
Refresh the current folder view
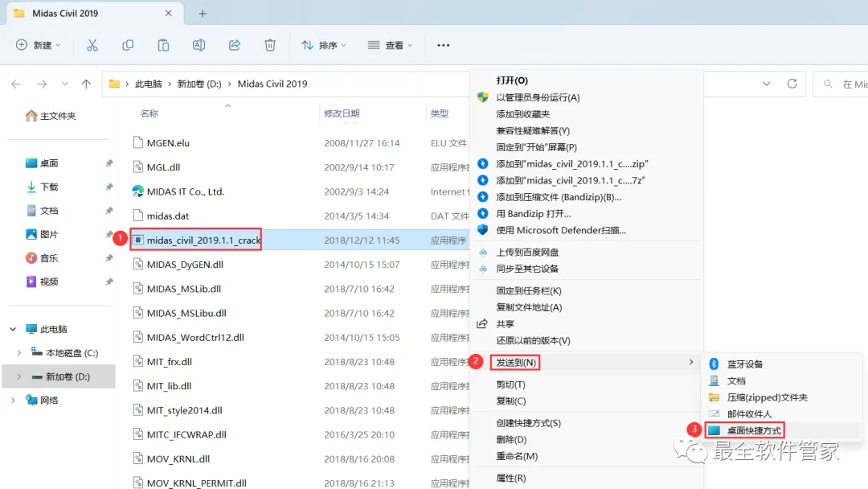click(x=792, y=84)
